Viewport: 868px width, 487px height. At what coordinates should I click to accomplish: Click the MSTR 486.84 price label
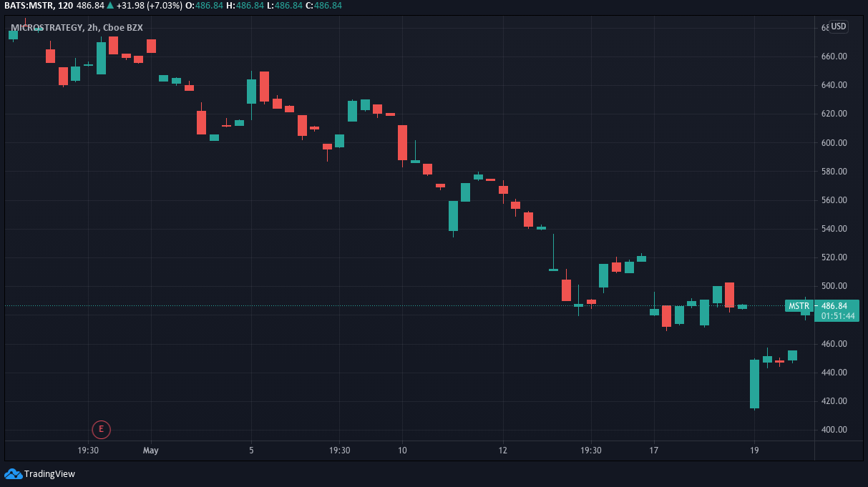[821, 306]
